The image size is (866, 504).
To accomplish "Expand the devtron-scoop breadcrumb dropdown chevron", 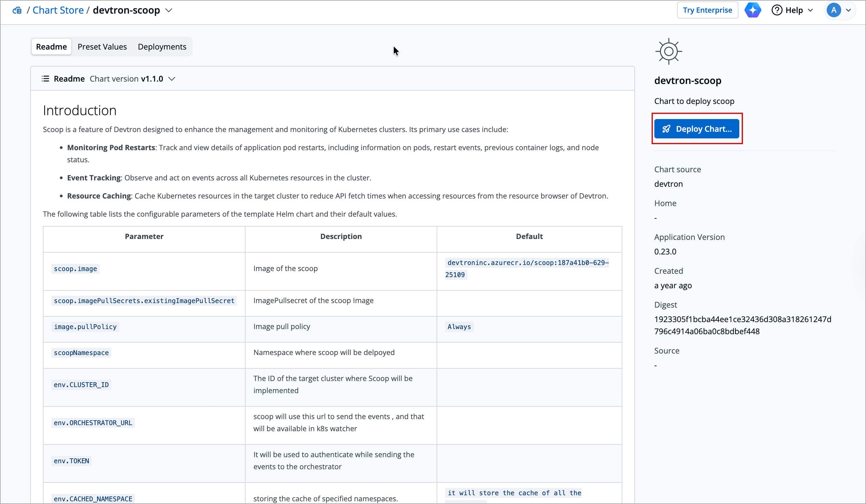I will (169, 10).
